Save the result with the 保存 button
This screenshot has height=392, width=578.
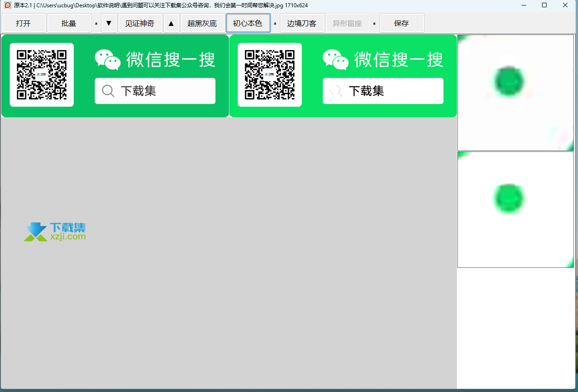402,23
